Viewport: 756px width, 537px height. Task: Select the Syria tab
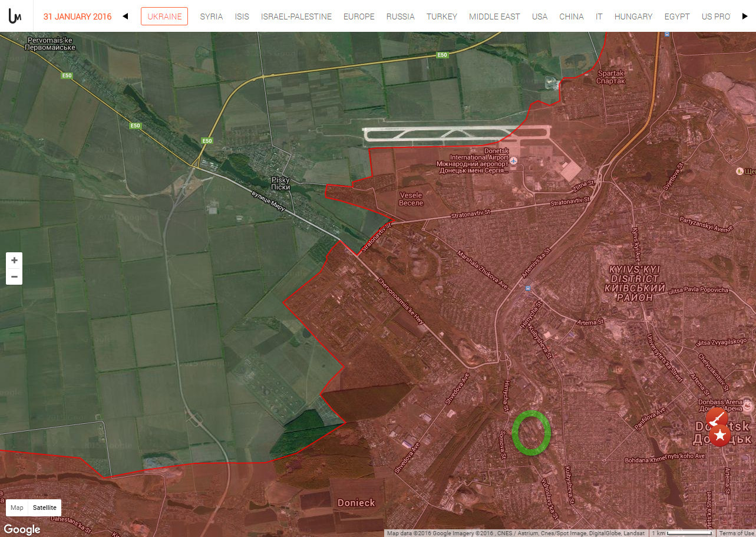click(x=212, y=17)
